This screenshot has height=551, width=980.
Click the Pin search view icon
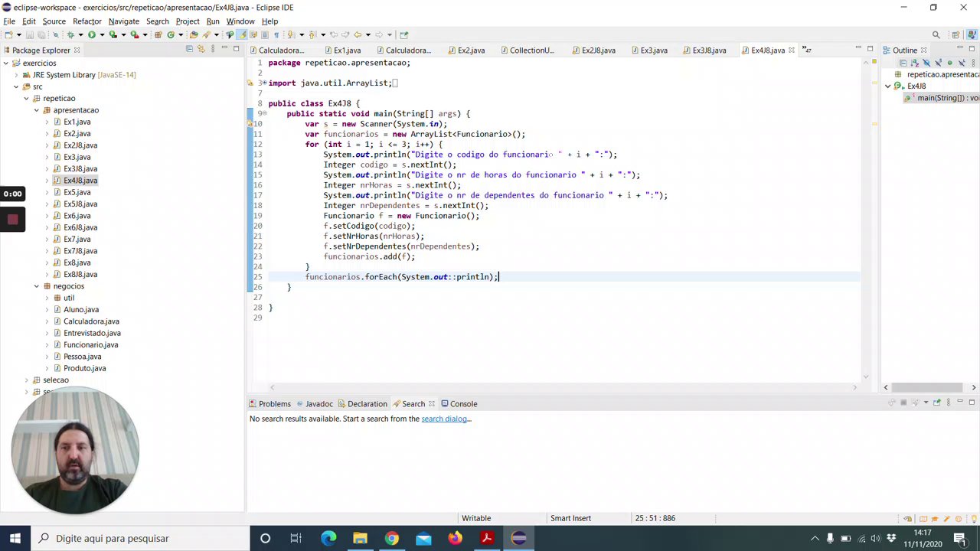[937, 403]
